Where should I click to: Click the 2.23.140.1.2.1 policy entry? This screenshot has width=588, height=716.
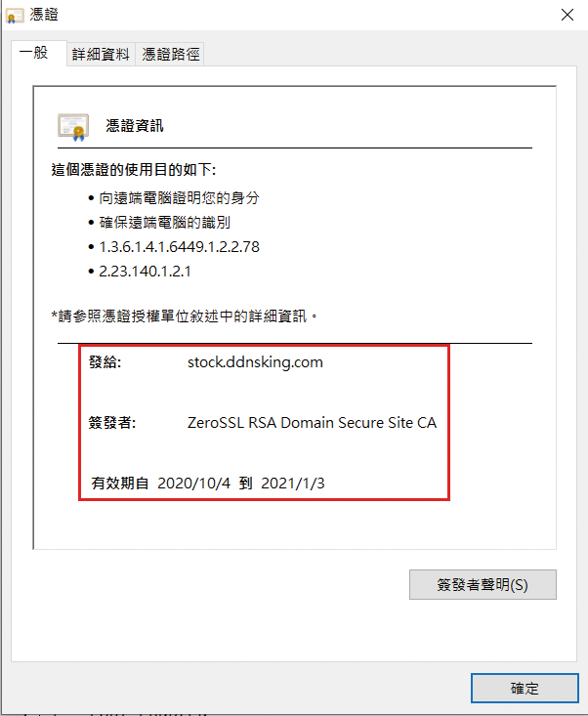(x=145, y=272)
